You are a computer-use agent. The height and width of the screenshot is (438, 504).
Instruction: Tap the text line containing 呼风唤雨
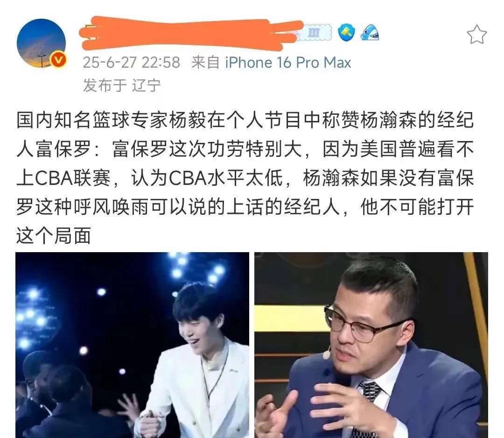(245, 206)
